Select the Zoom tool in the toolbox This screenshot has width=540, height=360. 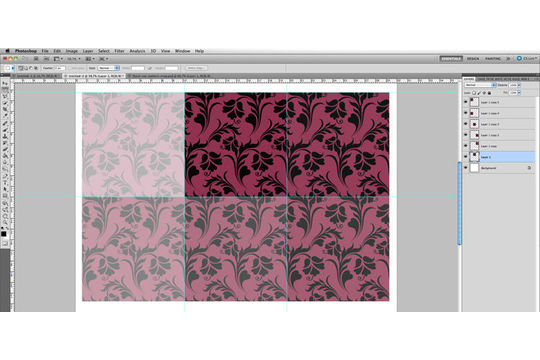[5, 222]
